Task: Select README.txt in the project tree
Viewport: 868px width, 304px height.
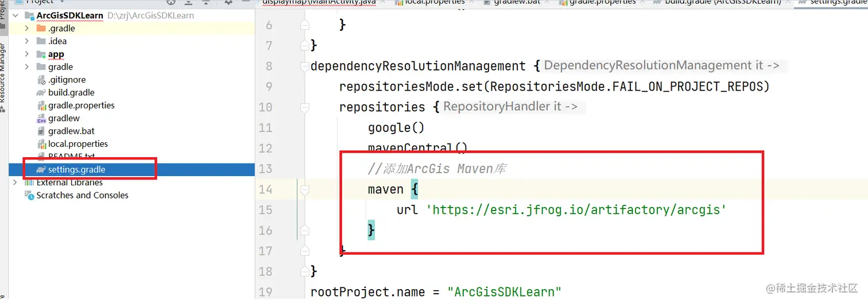Action: click(71, 156)
